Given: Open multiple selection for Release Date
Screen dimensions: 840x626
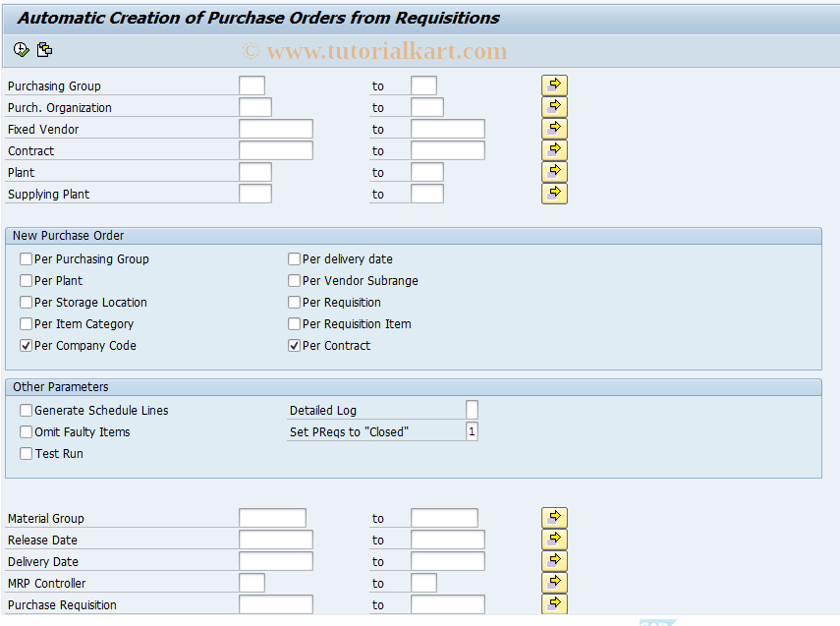Looking at the screenshot, I should click(x=554, y=539).
